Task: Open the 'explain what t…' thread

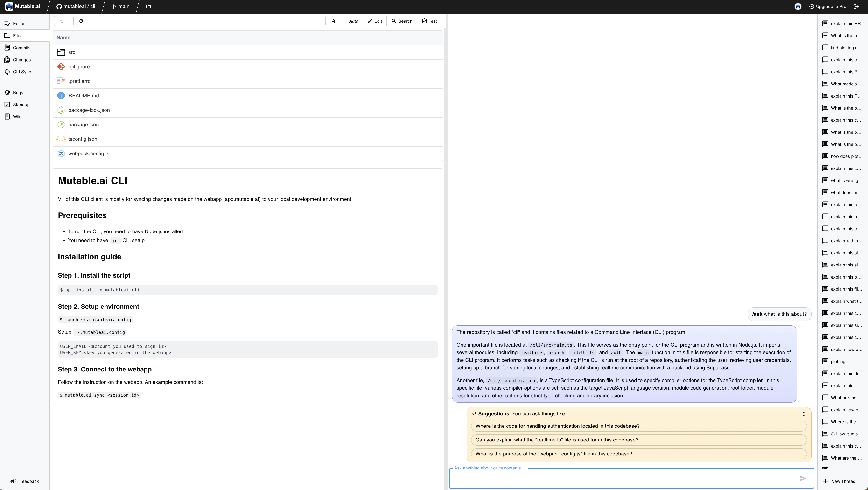Action: point(842,301)
